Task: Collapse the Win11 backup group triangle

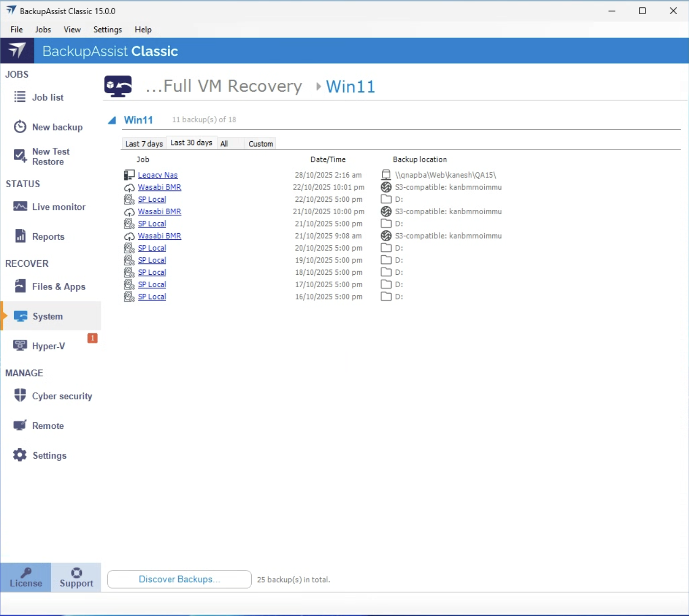Action: [x=112, y=120]
